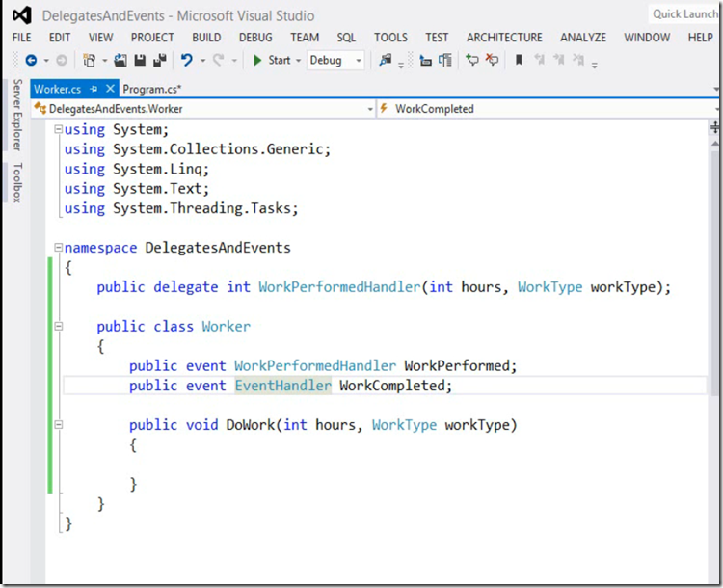Click inside the Quick Launch search box
Screen dimensions: 723x588
point(684,14)
